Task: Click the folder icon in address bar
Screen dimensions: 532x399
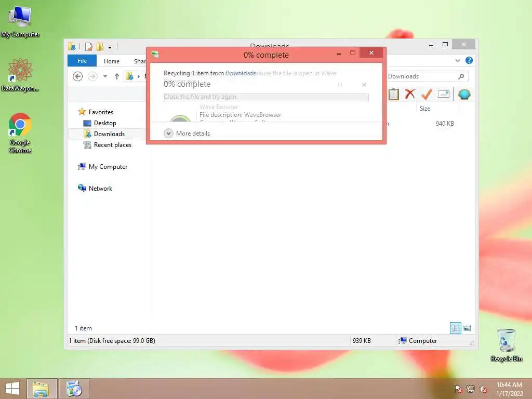Action: tap(129, 76)
